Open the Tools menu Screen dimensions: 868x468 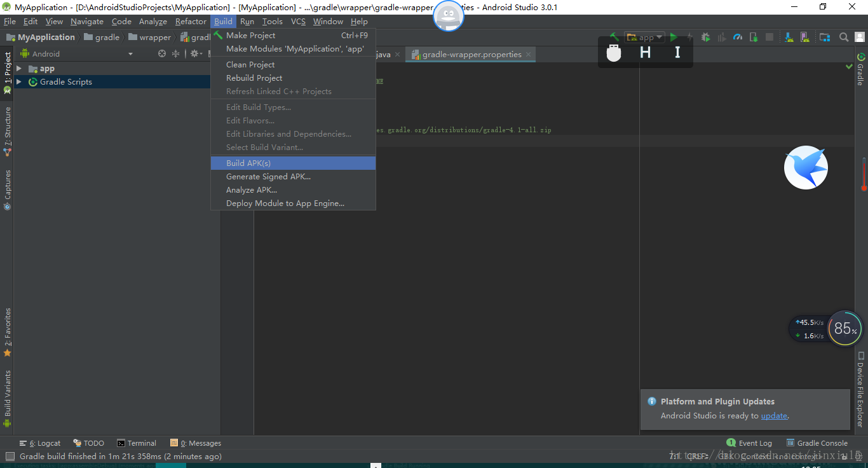[273, 21]
